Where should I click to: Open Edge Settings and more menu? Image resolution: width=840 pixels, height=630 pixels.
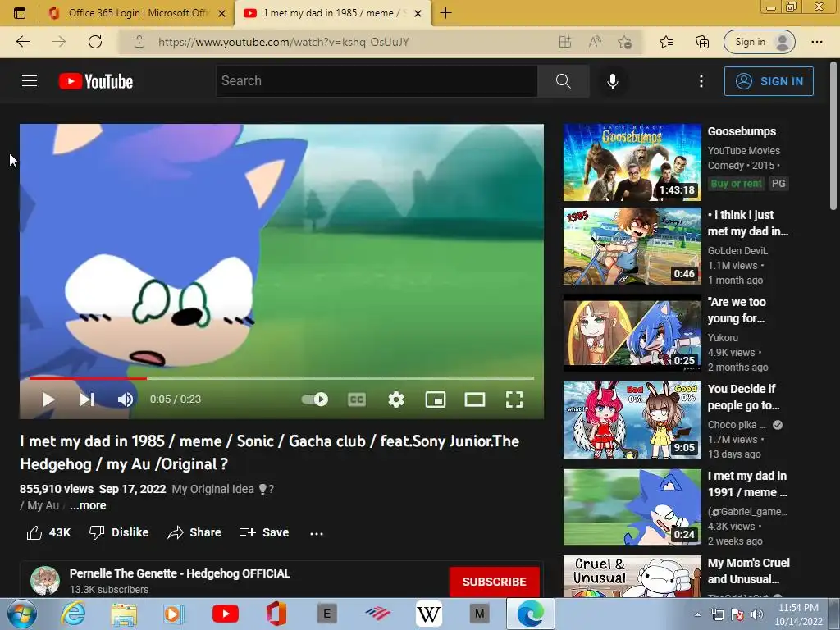(816, 42)
